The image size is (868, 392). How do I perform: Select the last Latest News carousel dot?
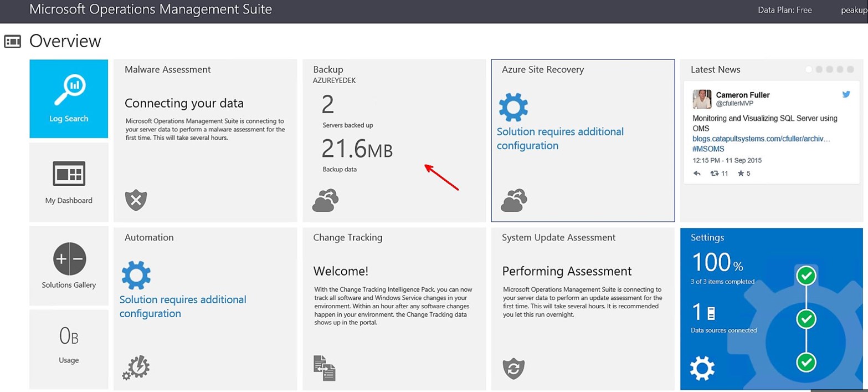tap(850, 69)
